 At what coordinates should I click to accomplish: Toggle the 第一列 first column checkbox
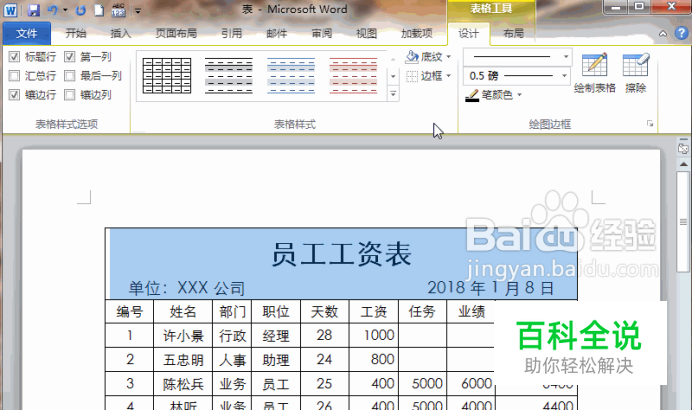point(69,56)
